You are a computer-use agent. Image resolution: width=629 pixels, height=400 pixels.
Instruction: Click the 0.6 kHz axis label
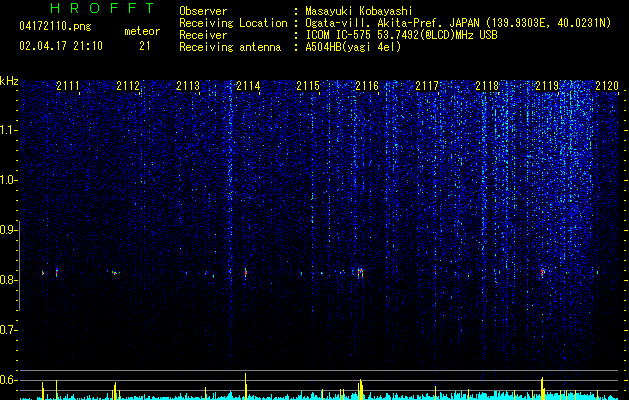(9, 380)
